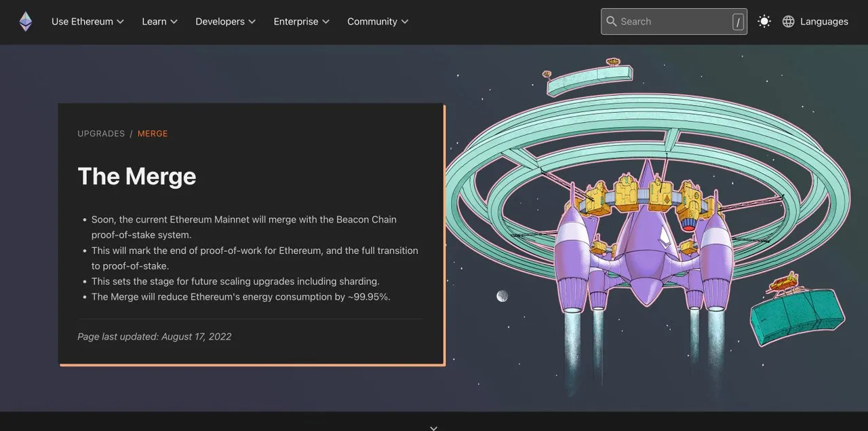Focus the Search input field
Screen dimensions: 868x431
[x=674, y=22]
